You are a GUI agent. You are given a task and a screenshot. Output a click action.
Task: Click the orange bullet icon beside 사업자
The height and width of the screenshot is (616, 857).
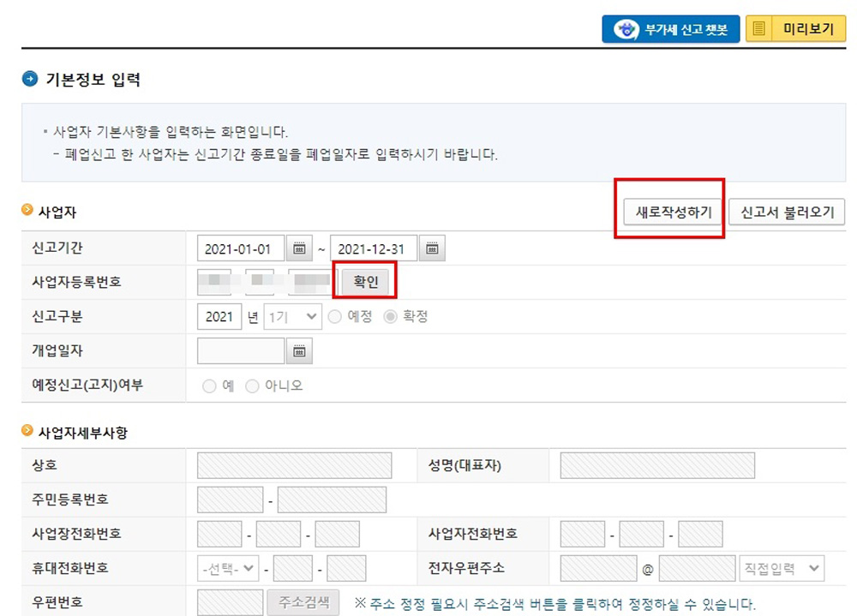(27, 210)
